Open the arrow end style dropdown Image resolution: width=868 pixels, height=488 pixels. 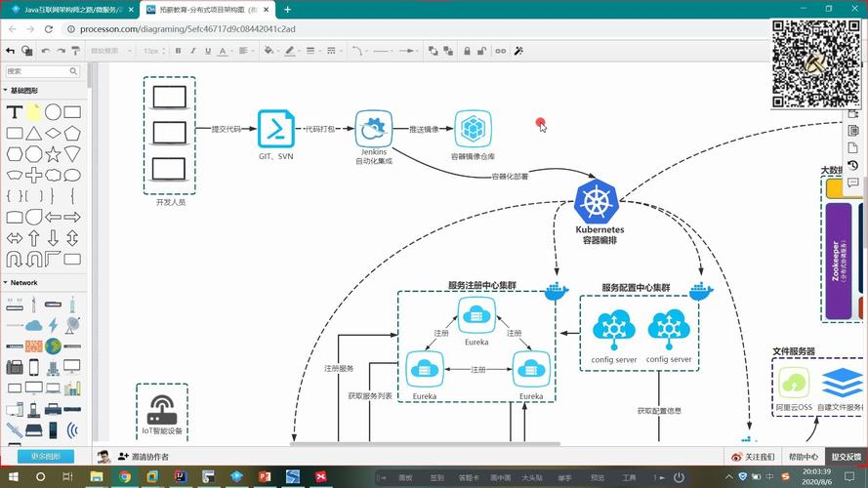(407, 51)
